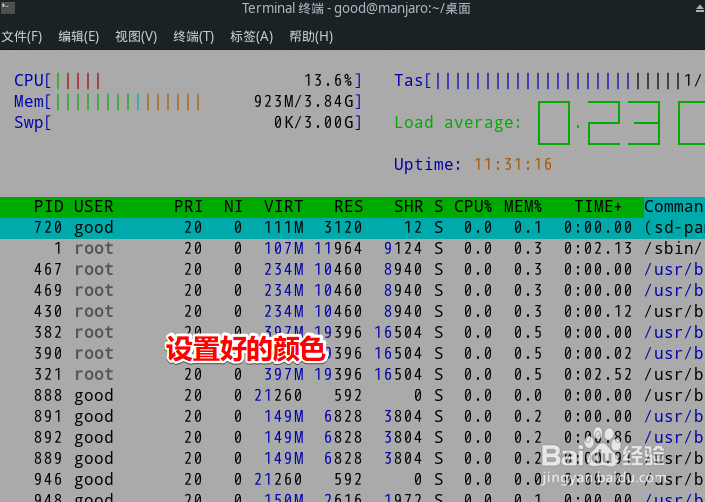705x502 pixels.
Task: Sort by the PRI column header
Action: [x=188, y=207]
